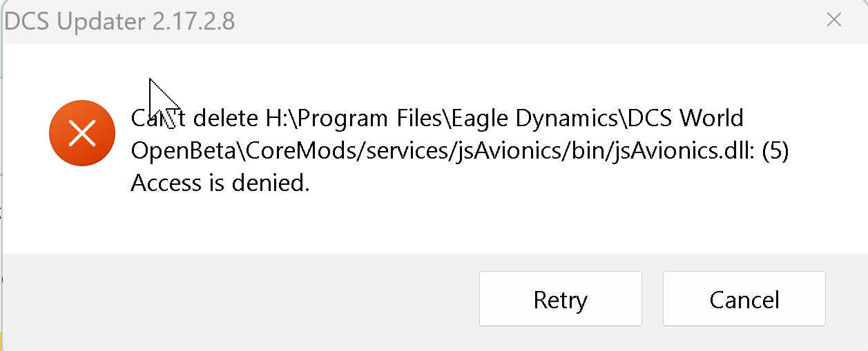Click the word "delete" in the error message
868x351 pixels.
click(225, 119)
